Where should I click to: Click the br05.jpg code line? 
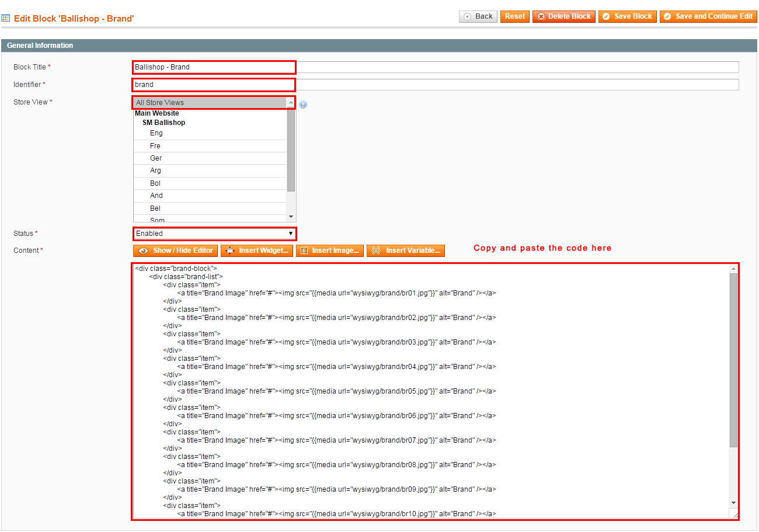[x=336, y=391]
